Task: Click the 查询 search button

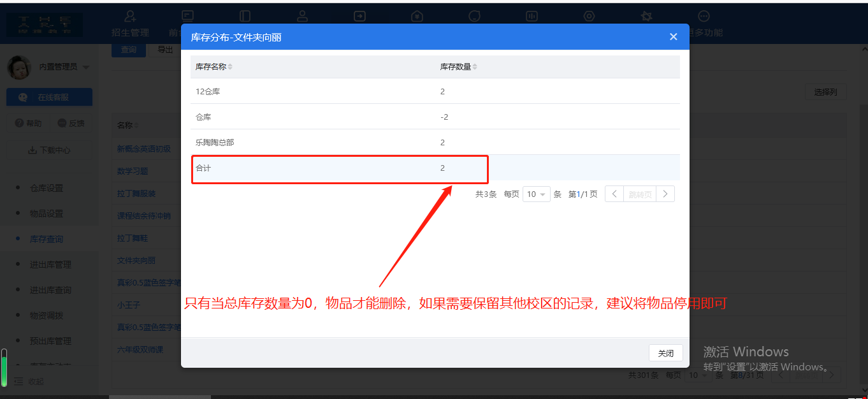Action: tap(128, 50)
